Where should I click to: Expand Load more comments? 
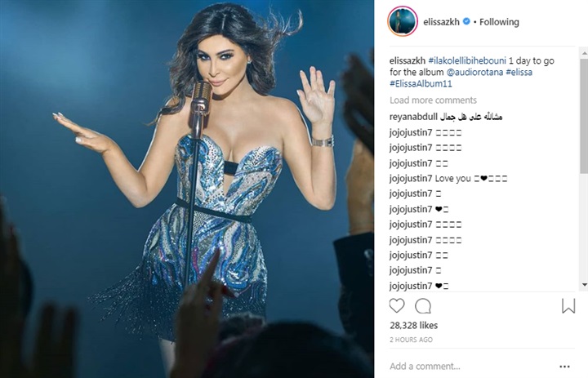[433, 100]
